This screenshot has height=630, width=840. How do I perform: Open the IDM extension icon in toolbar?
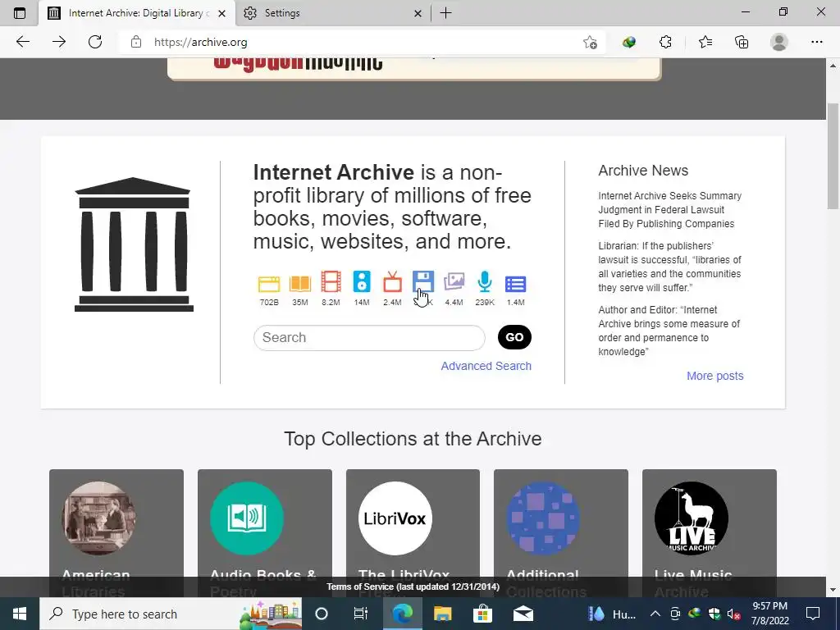629,42
